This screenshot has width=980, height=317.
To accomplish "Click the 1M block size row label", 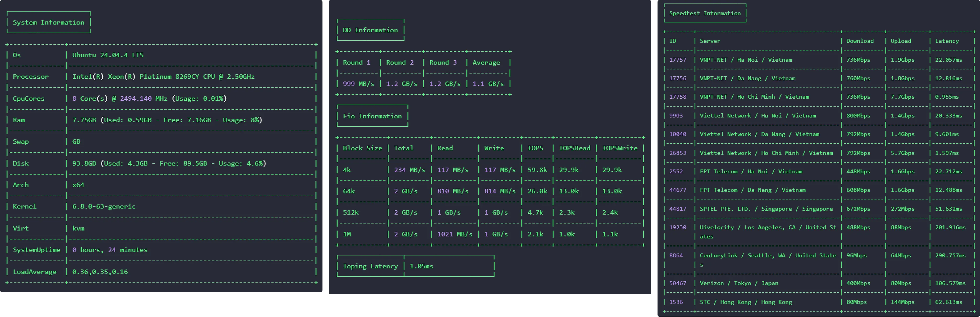I will coord(347,234).
